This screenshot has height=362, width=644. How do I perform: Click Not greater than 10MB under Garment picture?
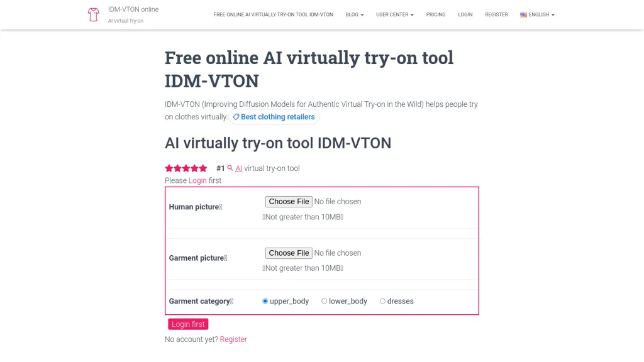(303, 268)
